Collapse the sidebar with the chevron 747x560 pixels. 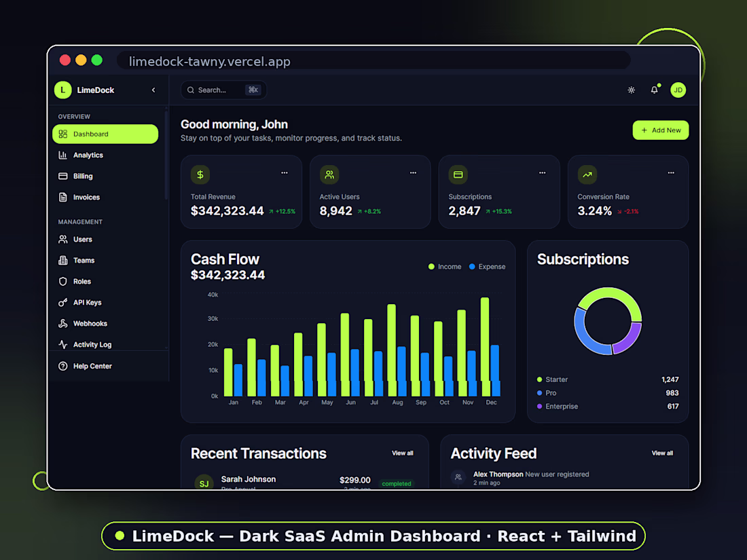[153, 90]
